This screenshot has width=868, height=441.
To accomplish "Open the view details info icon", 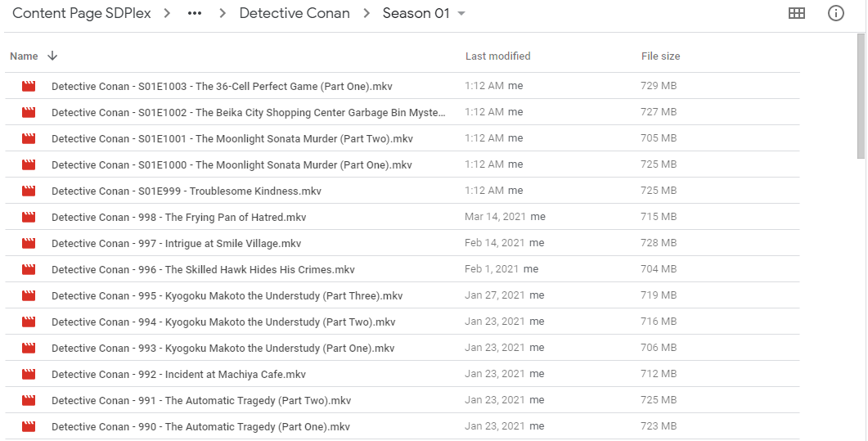I will coord(835,14).
